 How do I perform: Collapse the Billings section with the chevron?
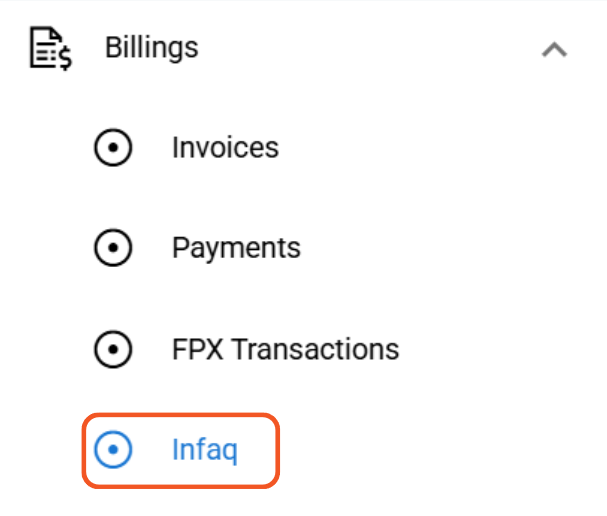coord(554,49)
